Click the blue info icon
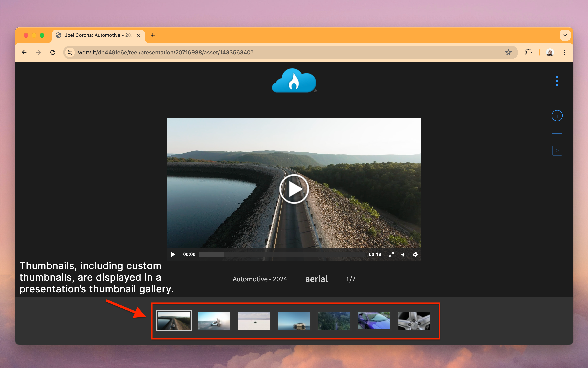The image size is (588, 368). [557, 116]
